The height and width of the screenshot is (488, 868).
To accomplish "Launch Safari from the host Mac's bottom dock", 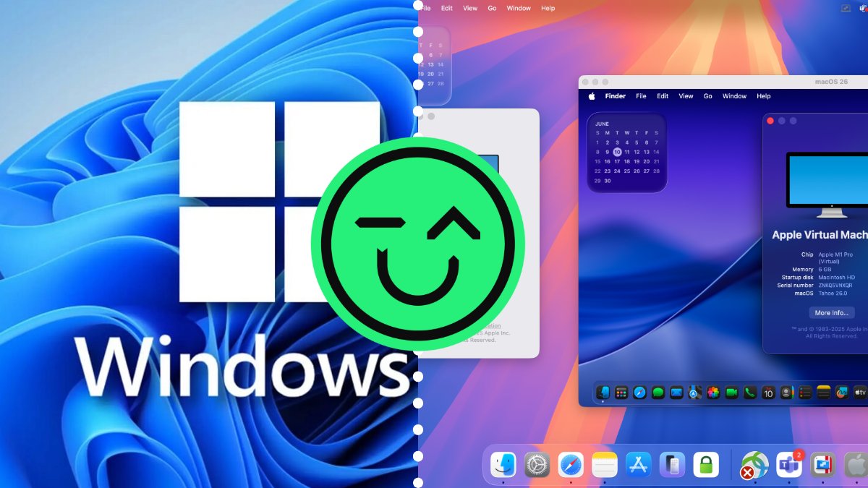I will (x=571, y=465).
